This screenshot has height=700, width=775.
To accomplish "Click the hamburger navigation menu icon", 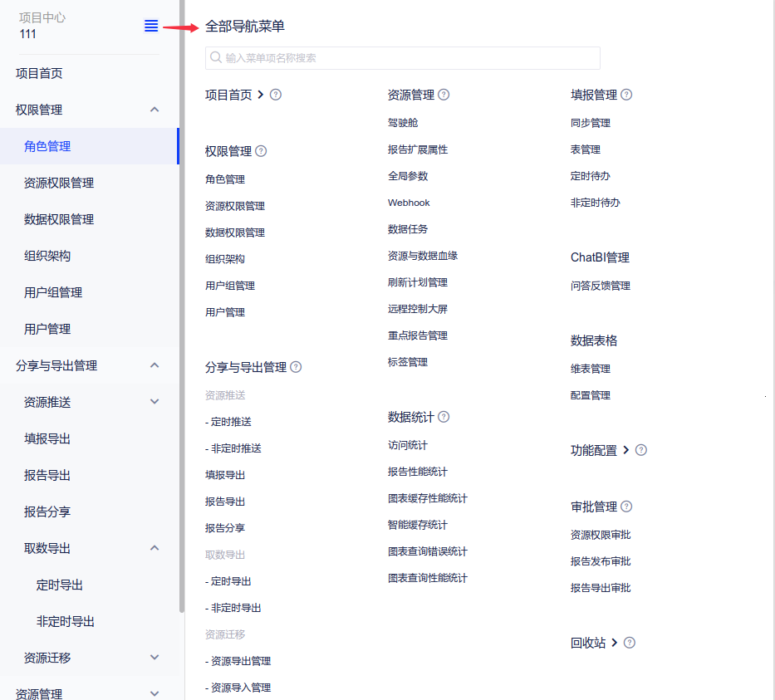I will point(151,26).
